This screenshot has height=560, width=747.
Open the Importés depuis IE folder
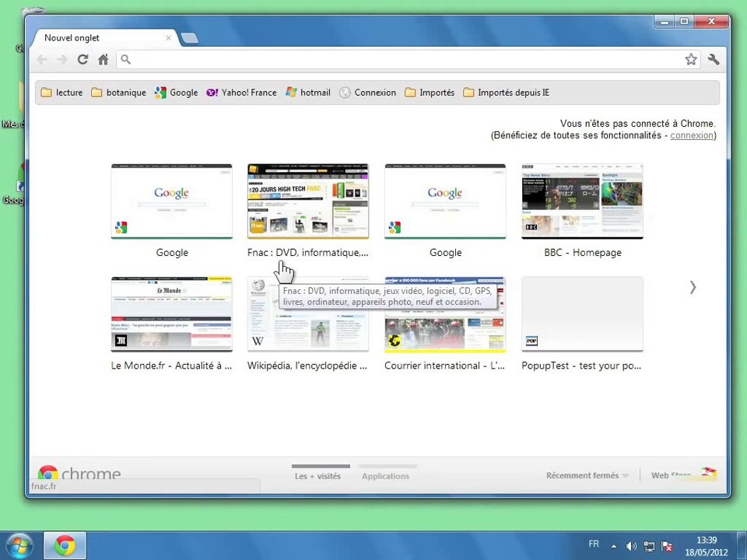click(x=507, y=93)
